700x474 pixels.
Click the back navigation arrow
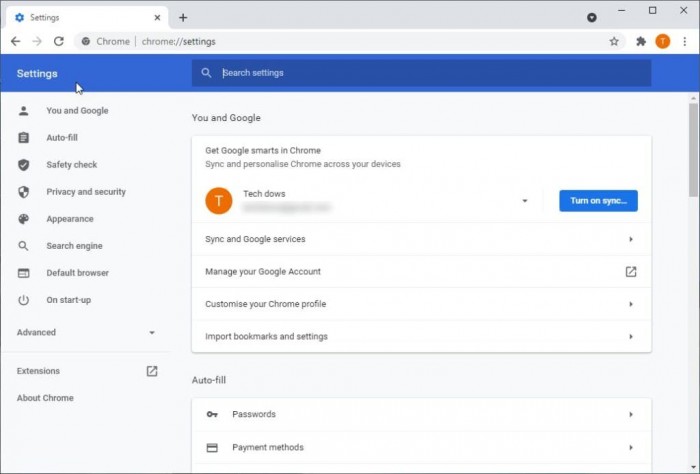click(15, 41)
